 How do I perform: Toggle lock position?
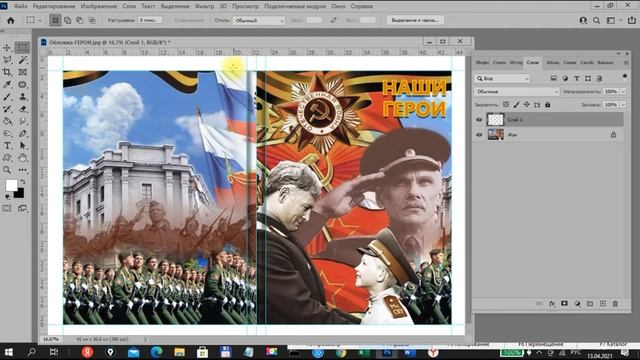527,105
